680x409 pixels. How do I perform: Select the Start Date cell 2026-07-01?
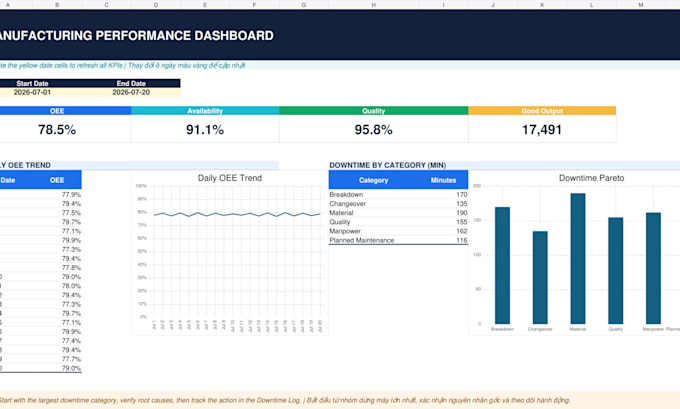click(32, 92)
